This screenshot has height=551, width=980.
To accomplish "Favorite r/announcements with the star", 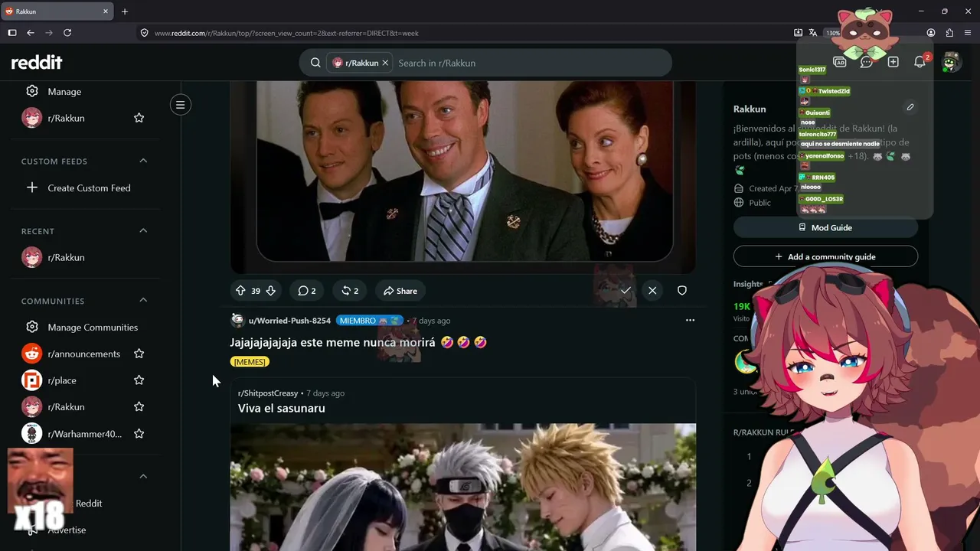I will [139, 354].
